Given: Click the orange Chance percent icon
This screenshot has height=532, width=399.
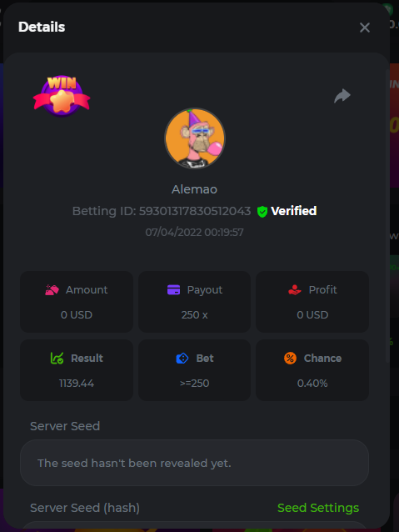Looking at the screenshot, I should click(x=290, y=359).
